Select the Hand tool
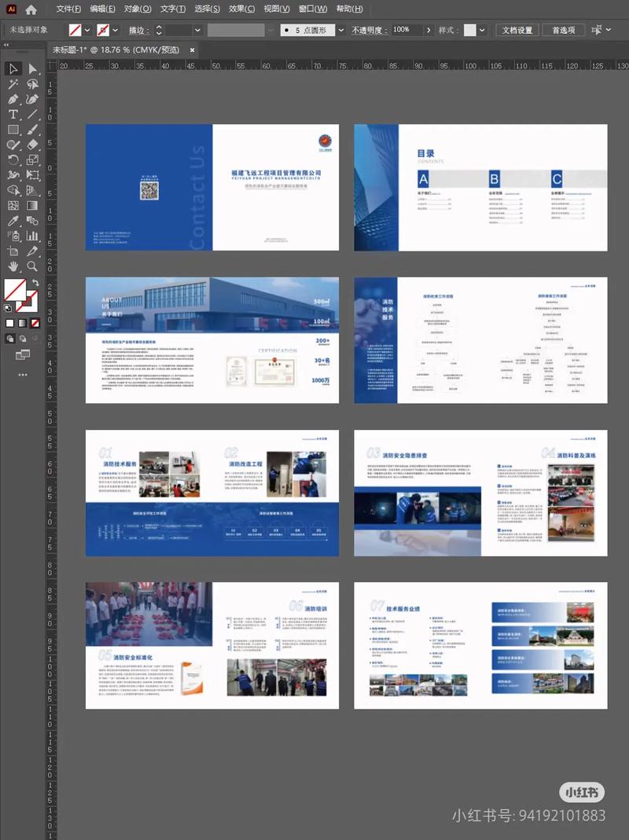 [13, 266]
